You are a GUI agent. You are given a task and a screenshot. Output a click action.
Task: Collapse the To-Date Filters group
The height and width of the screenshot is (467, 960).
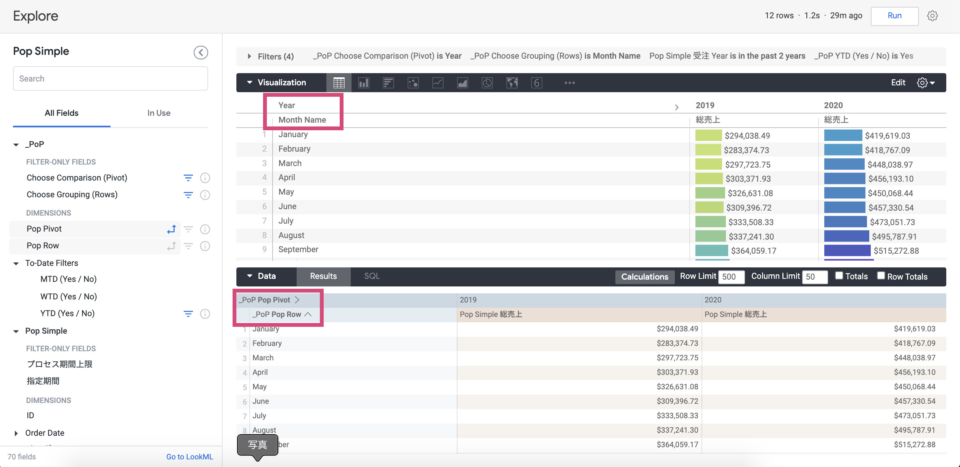[x=16, y=263]
